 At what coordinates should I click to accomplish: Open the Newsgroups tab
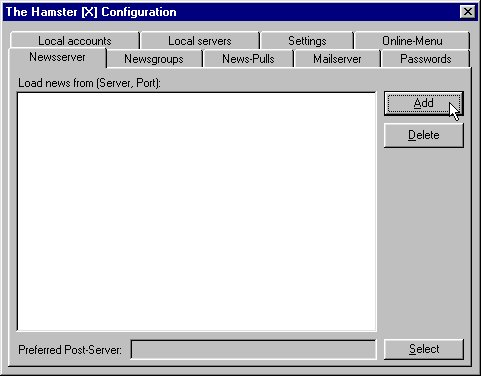click(154, 59)
